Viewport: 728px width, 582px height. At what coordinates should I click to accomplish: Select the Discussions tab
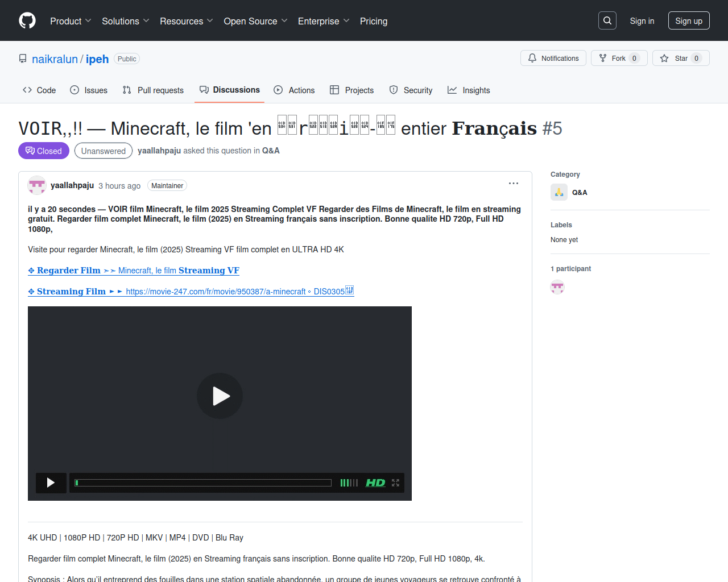pos(230,90)
